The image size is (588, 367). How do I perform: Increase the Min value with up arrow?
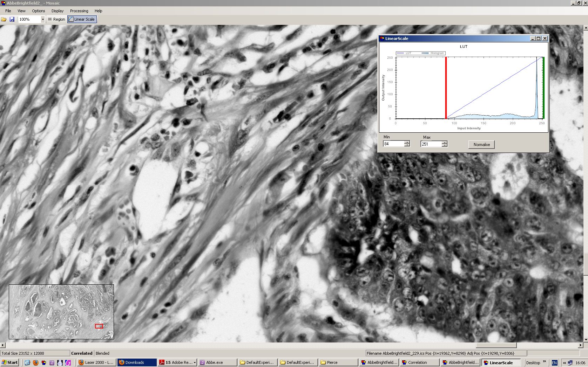pyautogui.click(x=407, y=142)
